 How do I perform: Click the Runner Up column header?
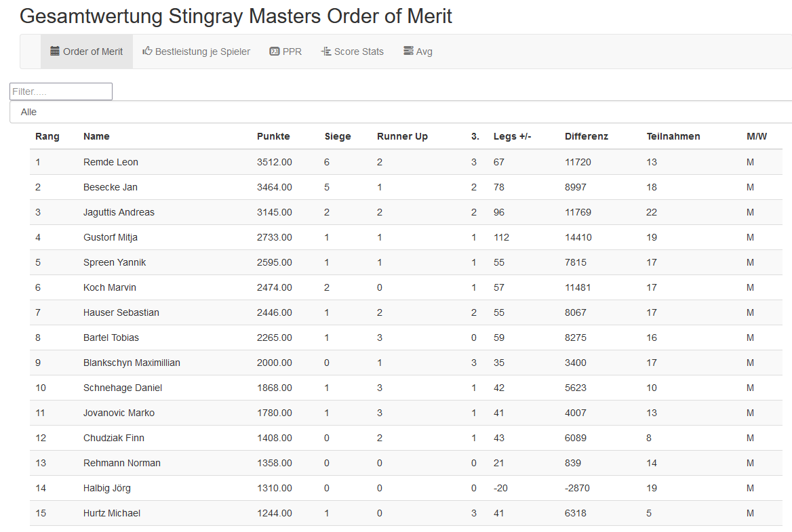click(x=402, y=136)
